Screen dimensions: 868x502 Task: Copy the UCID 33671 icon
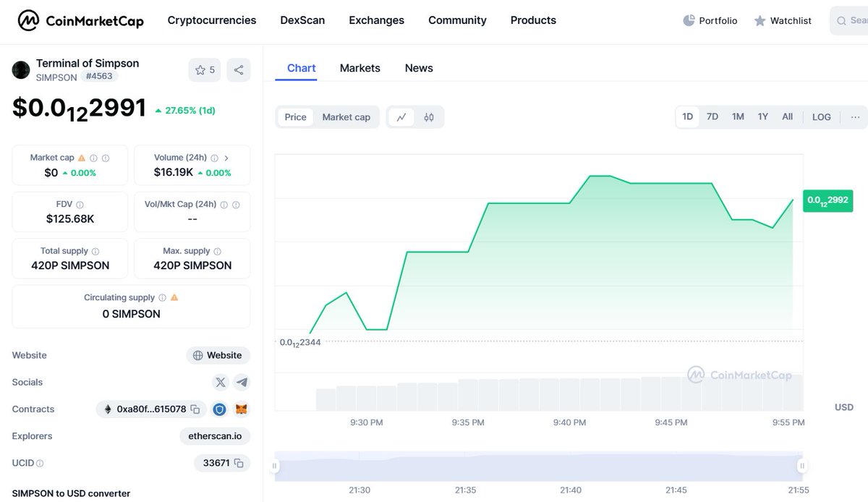tap(238, 463)
